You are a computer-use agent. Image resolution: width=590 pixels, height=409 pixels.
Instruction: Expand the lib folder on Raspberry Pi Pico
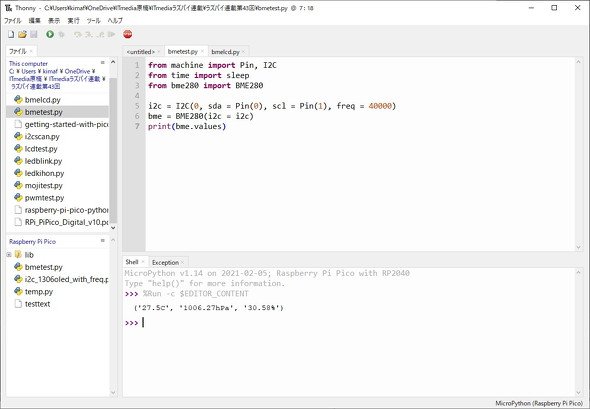click(9, 255)
